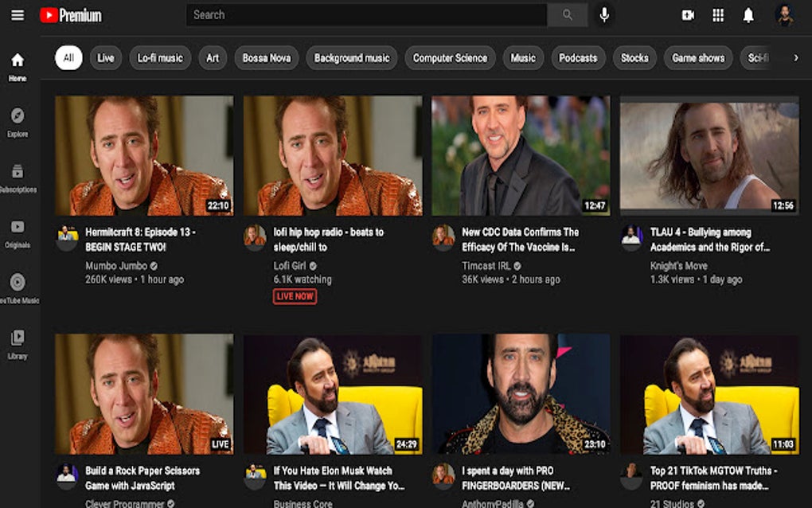This screenshot has height=508, width=812.
Task: Click the LIVE NOW badge
Action: (295, 296)
